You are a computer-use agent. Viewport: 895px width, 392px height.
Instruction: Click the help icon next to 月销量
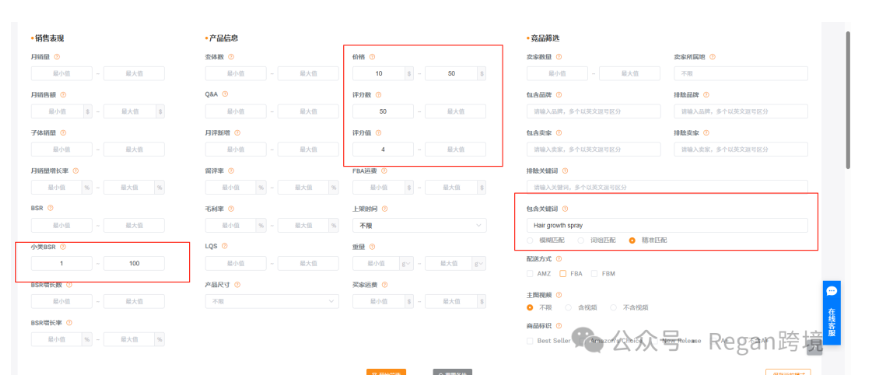(x=57, y=57)
